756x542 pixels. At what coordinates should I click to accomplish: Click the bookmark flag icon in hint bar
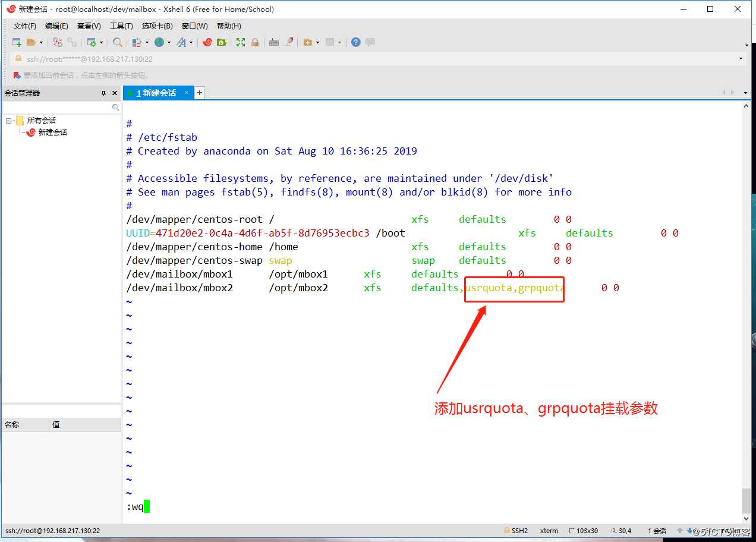[17, 75]
